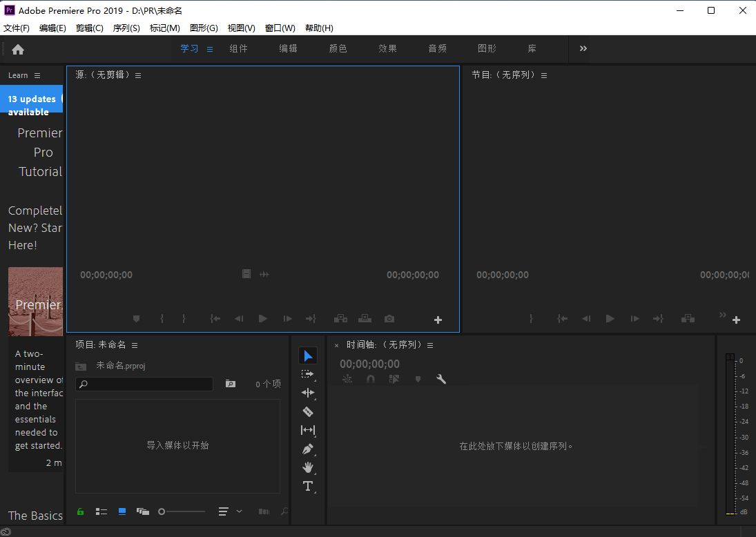Open Program monitor button editor plus
The image size is (756, 537).
coord(736,320)
